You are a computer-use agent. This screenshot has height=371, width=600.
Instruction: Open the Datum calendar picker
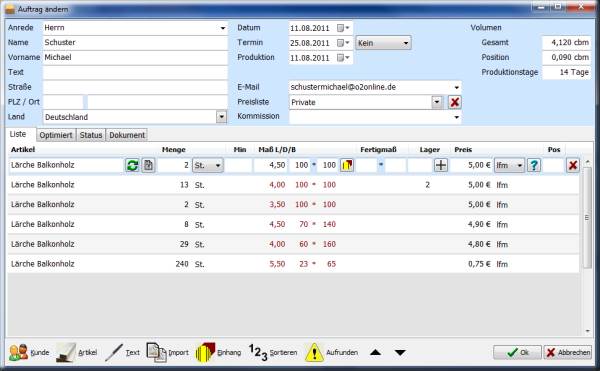tap(343, 28)
